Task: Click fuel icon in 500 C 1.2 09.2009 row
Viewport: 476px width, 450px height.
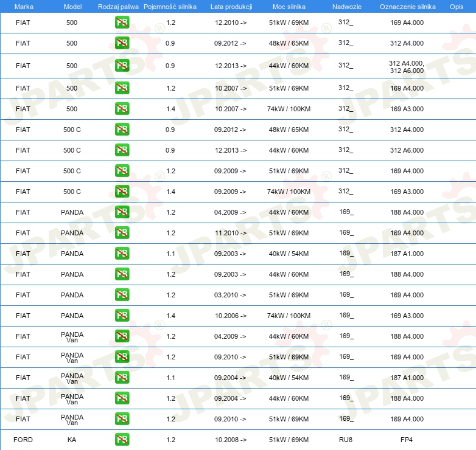Action: point(122,170)
